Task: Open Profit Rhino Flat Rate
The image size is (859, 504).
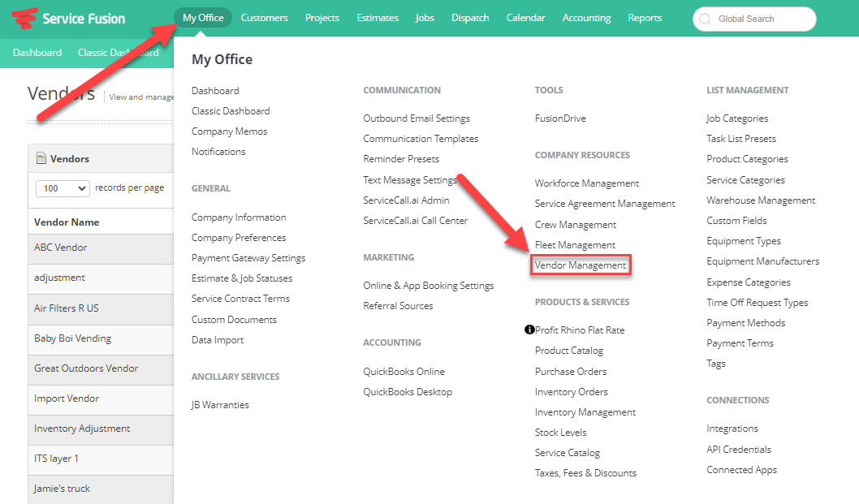Action: [x=580, y=330]
